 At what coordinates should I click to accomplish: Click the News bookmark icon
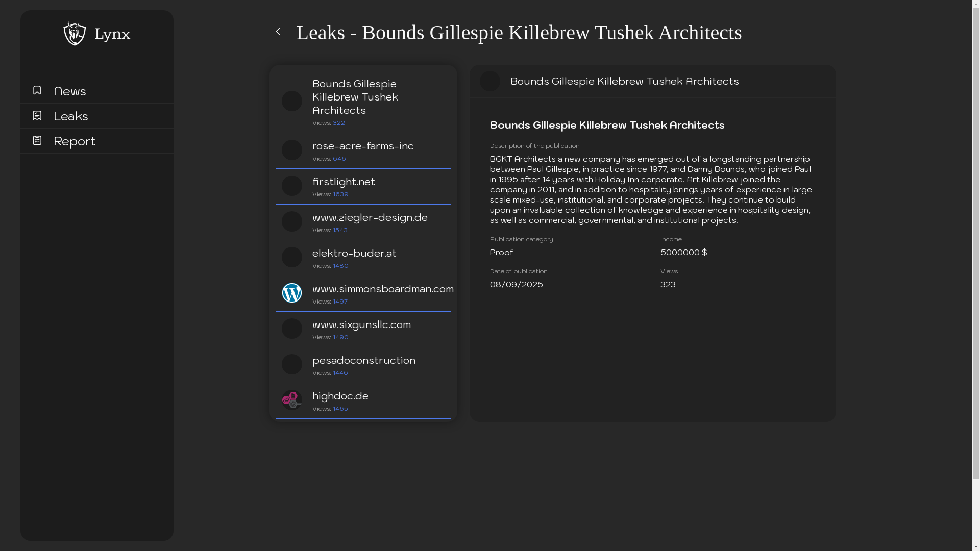(37, 90)
